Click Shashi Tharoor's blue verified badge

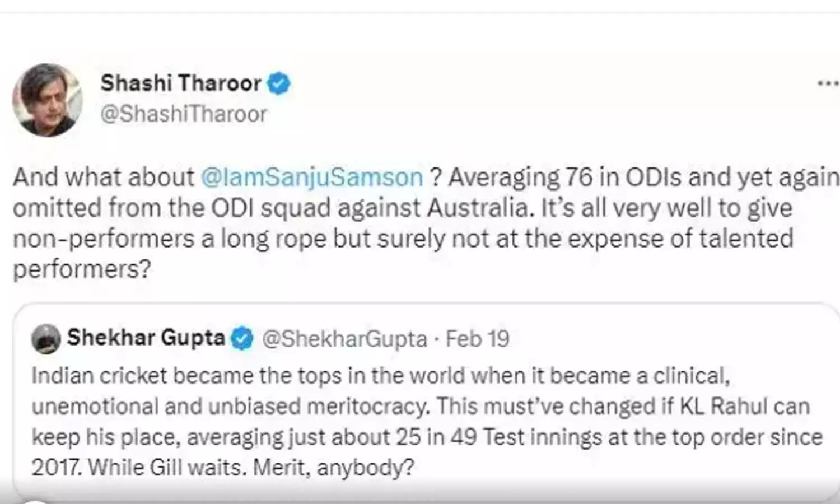278,84
